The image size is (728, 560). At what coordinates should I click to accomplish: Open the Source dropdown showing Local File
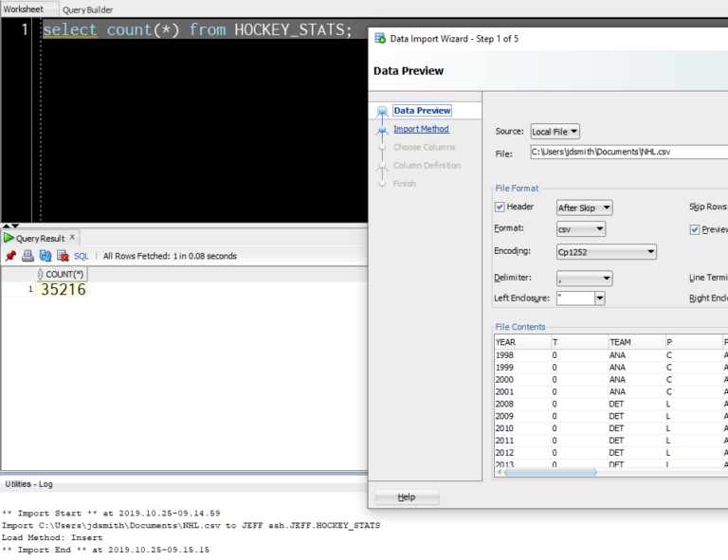[555, 132]
